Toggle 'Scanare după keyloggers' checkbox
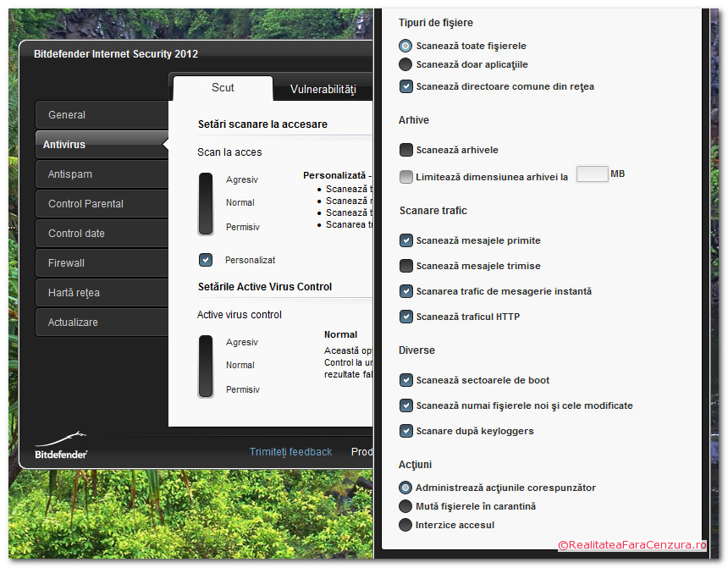 405,431
